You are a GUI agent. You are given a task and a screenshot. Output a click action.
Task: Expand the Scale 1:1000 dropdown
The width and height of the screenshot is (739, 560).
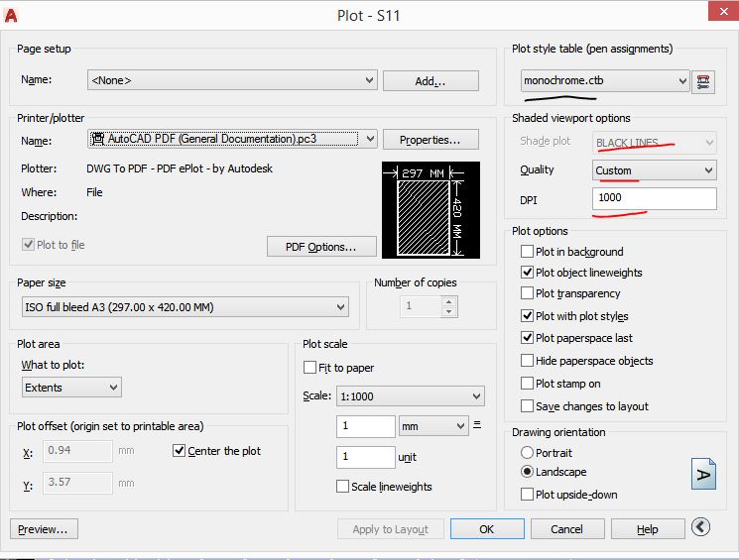[x=410, y=396]
